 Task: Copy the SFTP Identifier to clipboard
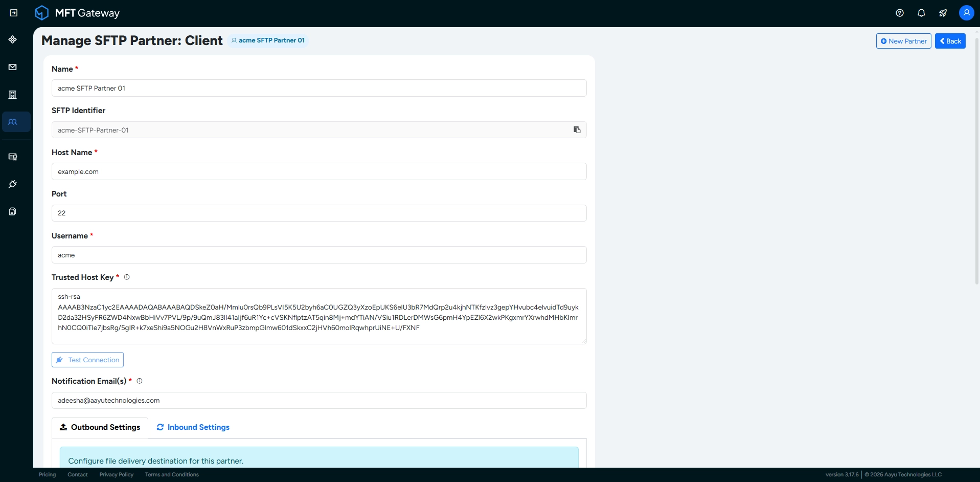coord(577,130)
